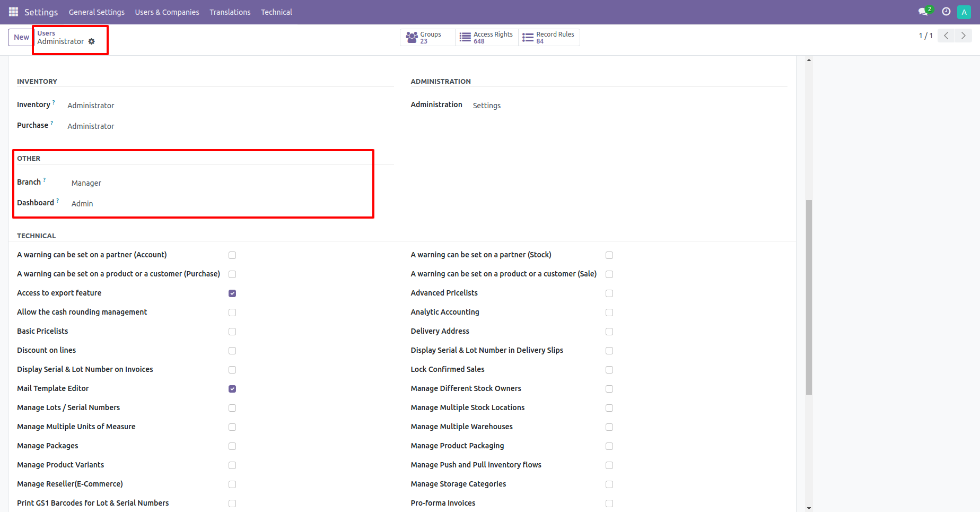Disable Mail Template Editor checkbox
The height and width of the screenshot is (512, 980).
232,389
